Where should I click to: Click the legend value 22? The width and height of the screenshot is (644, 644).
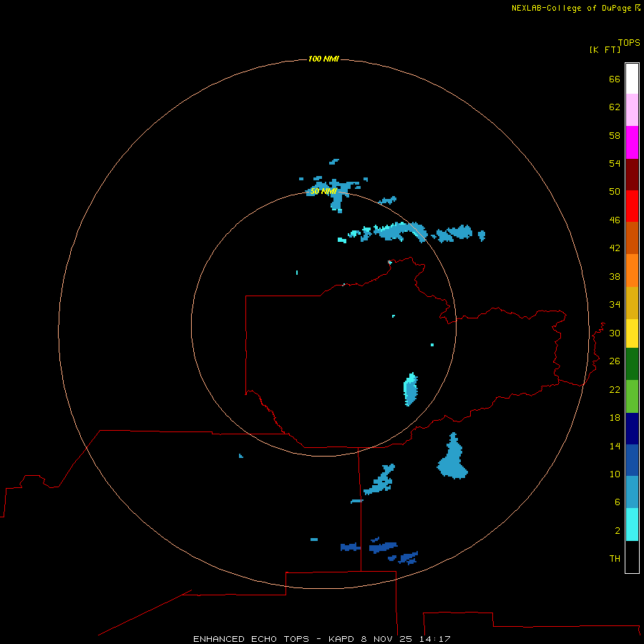[x=615, y=389]
